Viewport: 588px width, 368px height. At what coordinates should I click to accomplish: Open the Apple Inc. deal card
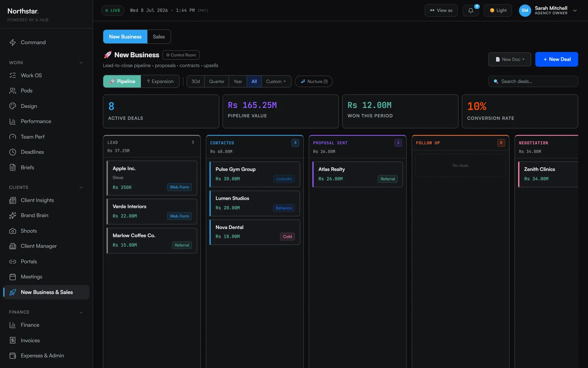tap(152, 178)
